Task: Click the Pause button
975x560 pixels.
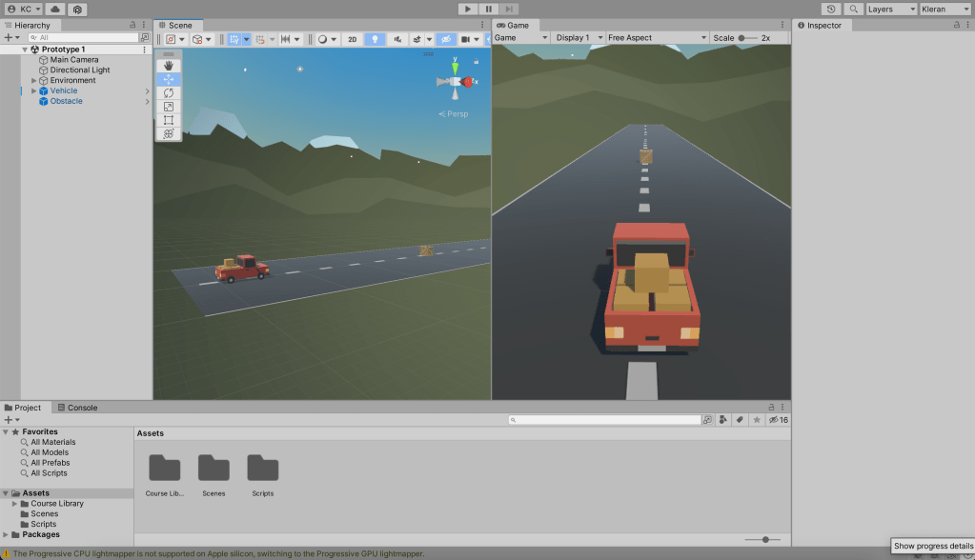Action: click(x=489, y=9)
